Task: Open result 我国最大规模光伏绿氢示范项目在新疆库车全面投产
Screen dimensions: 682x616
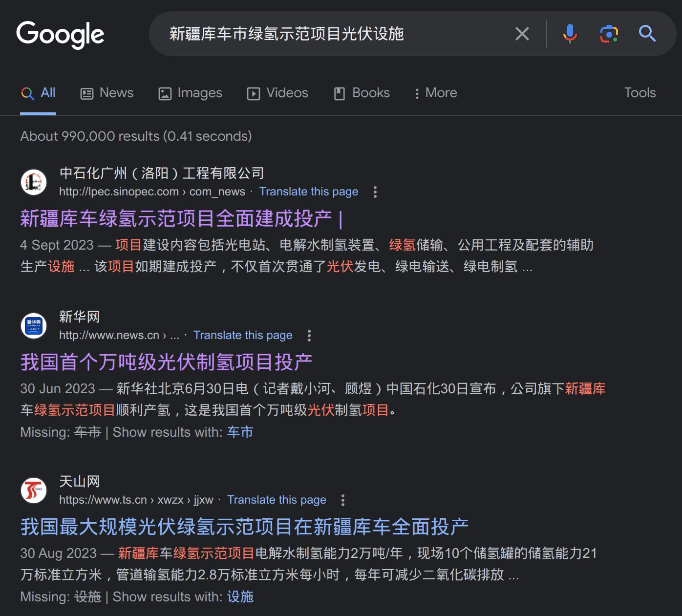Action: click(244, 527)
